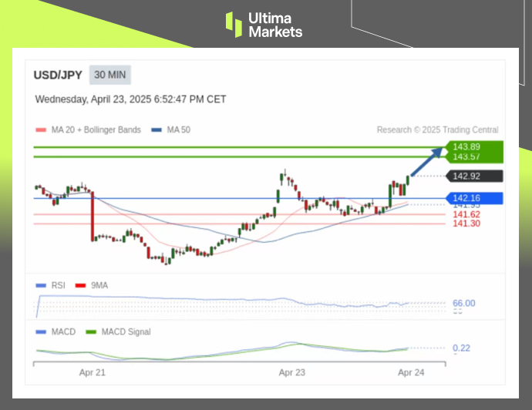Click the green MACD Signal legend marker
The height and width of the screenshot is (410, 532).
click(x=89, y=332)
